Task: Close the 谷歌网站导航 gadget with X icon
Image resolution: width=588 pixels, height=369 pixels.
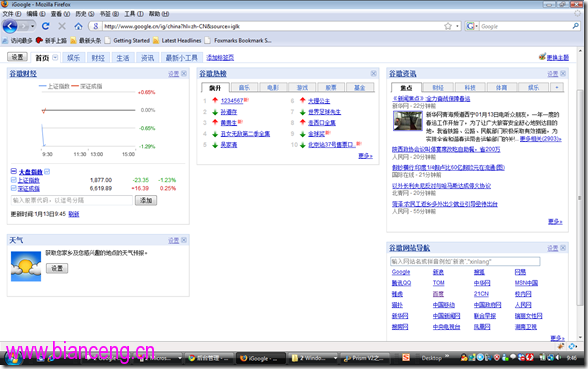Action: click(x=563, y=248)
